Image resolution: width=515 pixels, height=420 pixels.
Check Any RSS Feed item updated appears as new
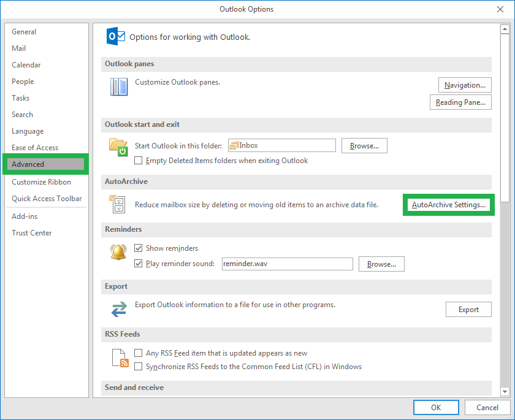[x=139, y=353]
